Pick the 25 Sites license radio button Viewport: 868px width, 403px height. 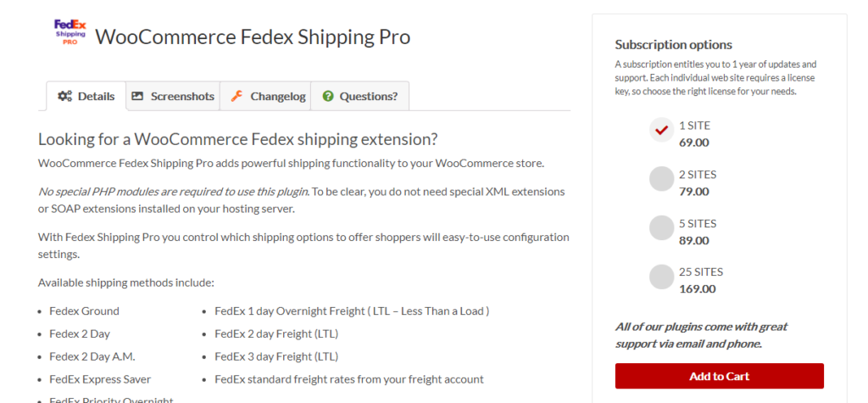pos(661,277)
